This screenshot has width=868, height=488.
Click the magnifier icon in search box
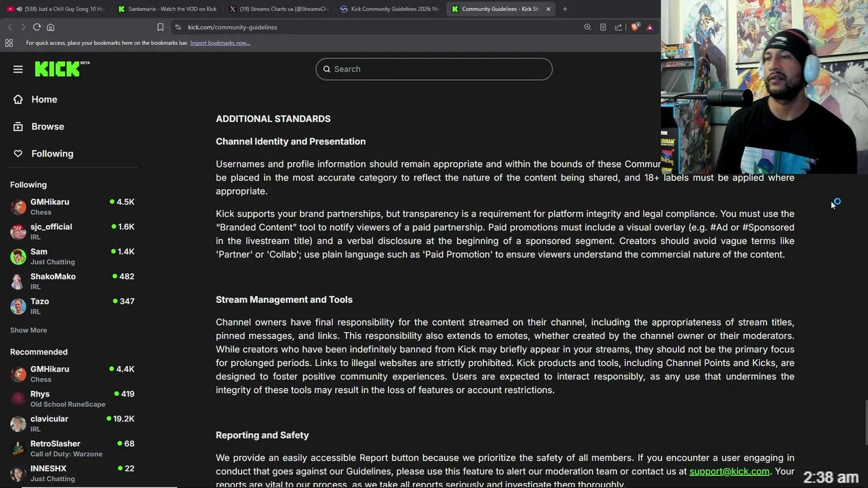tap(327, 69)
